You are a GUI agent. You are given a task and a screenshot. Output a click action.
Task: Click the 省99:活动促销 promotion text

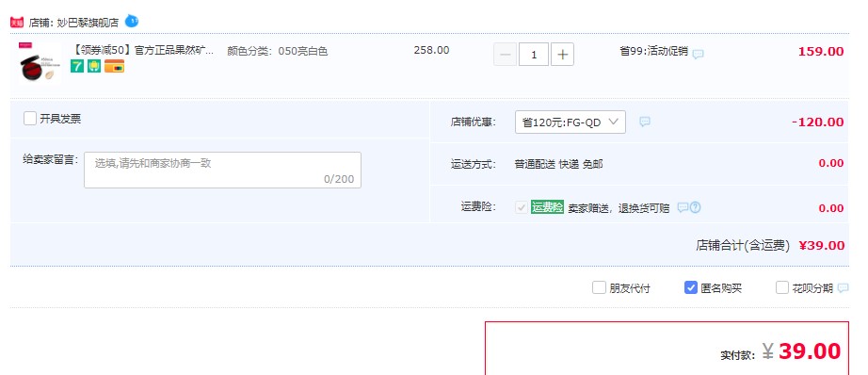tap(653, 52)
